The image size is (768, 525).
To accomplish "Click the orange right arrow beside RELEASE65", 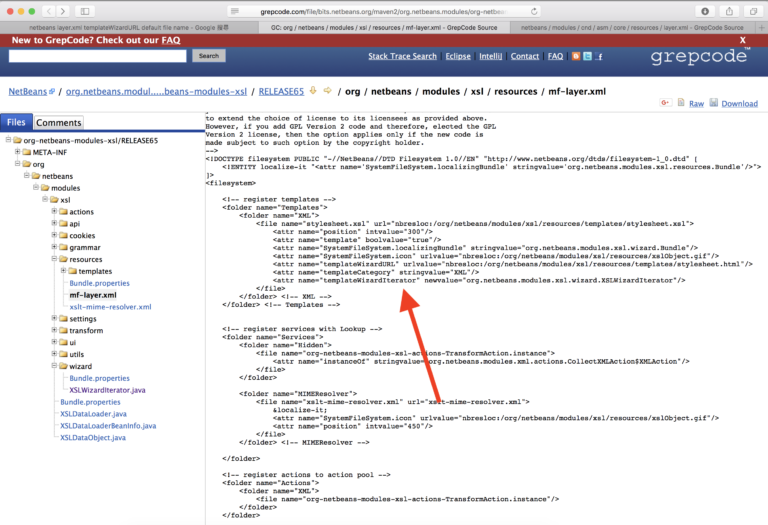I will [327, 91].
